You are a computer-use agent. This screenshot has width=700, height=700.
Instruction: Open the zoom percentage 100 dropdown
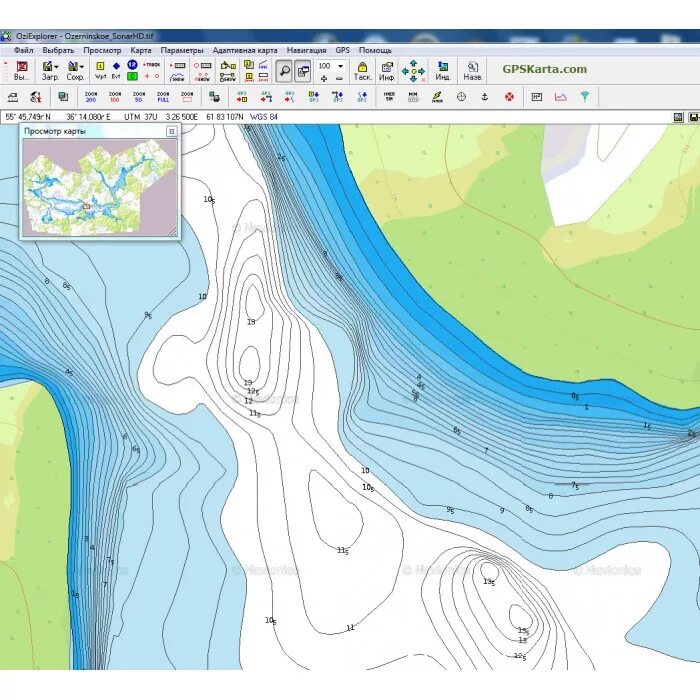(341, 66)
